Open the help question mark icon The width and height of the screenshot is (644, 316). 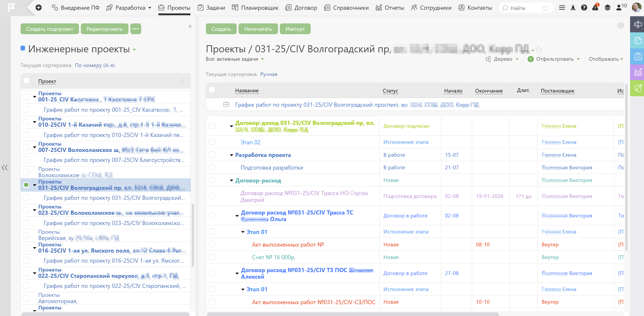pyautogui.click(x=584, y=8)
